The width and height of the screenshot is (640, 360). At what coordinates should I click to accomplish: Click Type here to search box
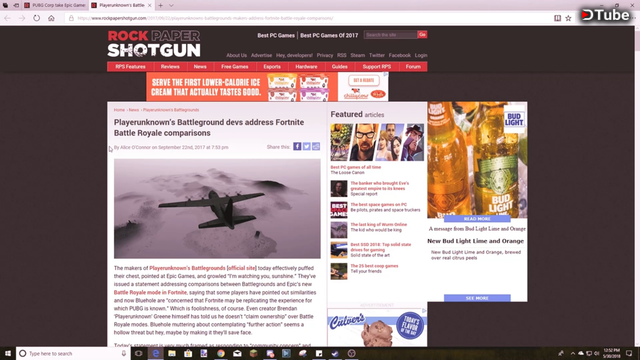(x=73, y=353)
